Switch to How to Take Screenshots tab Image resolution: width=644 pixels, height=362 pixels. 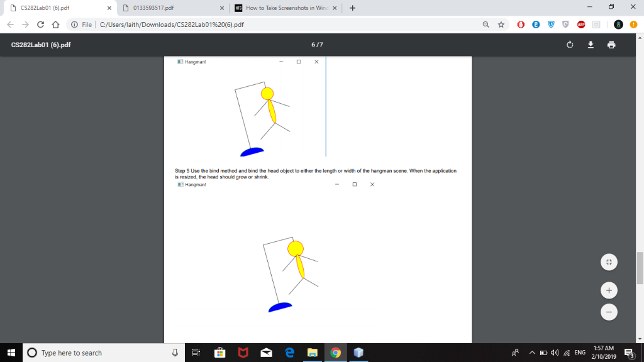pyautogui.click(x=286, y=8)
